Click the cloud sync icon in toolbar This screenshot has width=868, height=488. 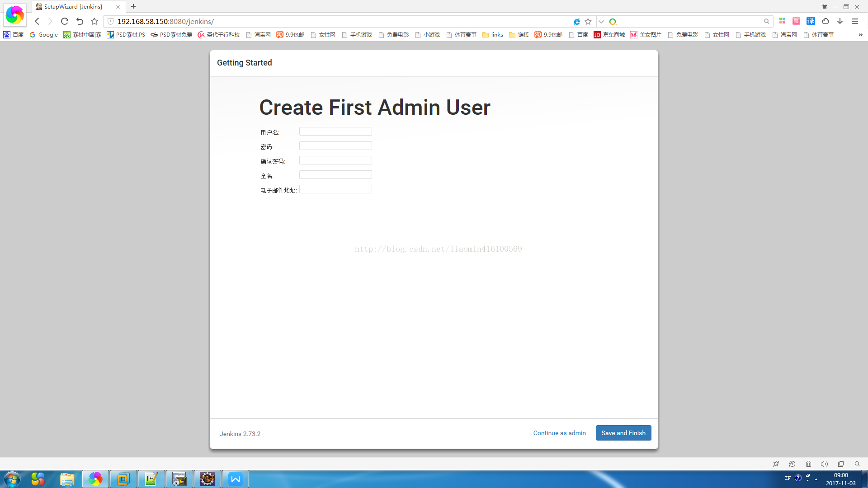[x=826, y=21]
